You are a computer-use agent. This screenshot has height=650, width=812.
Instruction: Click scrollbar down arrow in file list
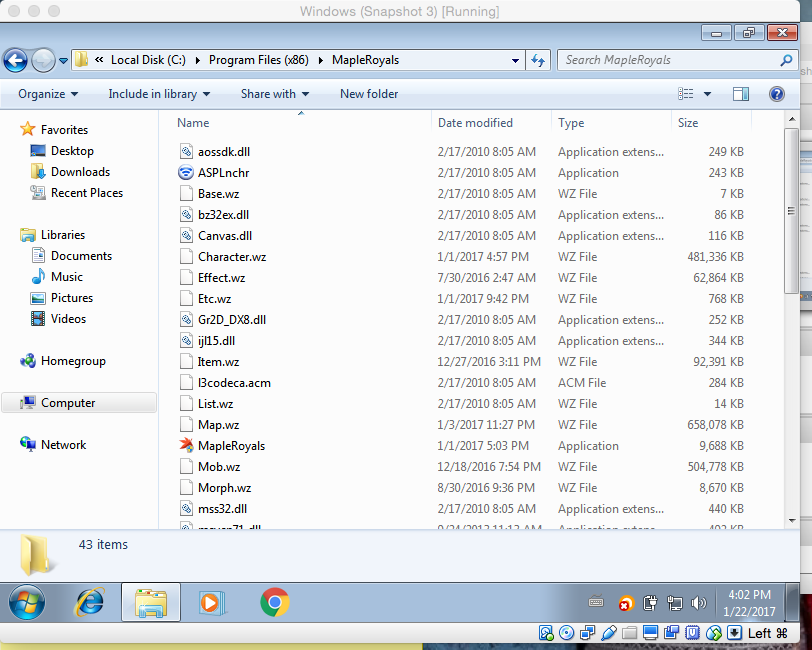point(792,521)
